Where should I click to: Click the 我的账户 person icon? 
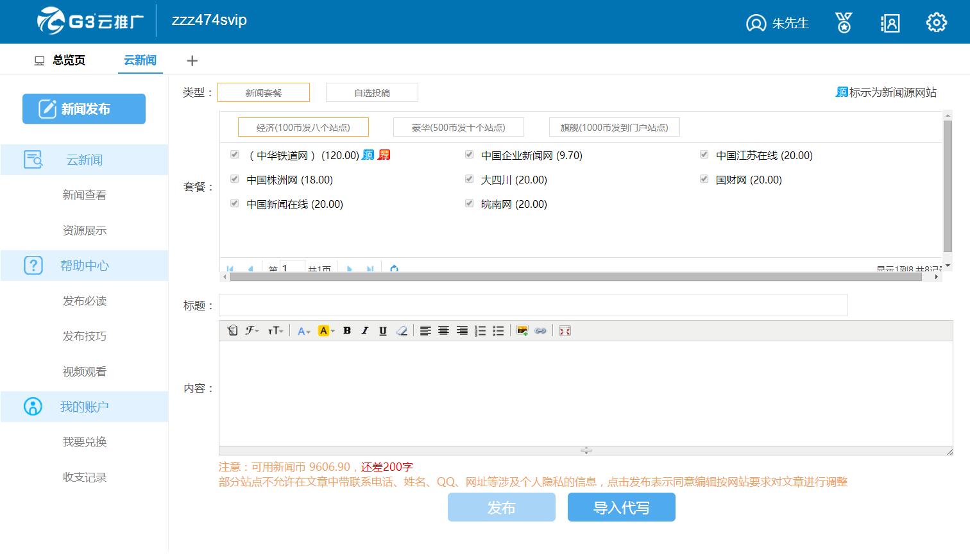pyautogui.click(x=33, y=406)
